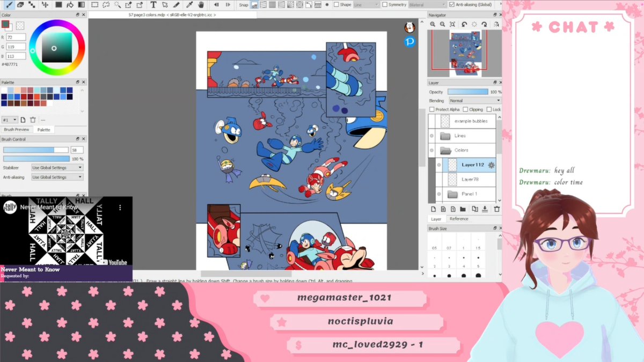Delete the selected palette color
The height and width of the screenshot is (362, 644).
tap(33, 120)
